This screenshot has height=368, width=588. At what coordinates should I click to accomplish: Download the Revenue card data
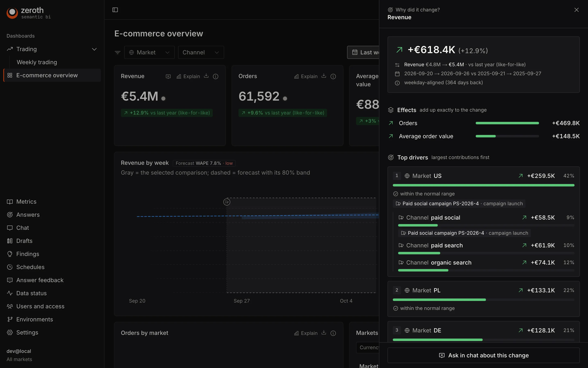coord(206,76)
